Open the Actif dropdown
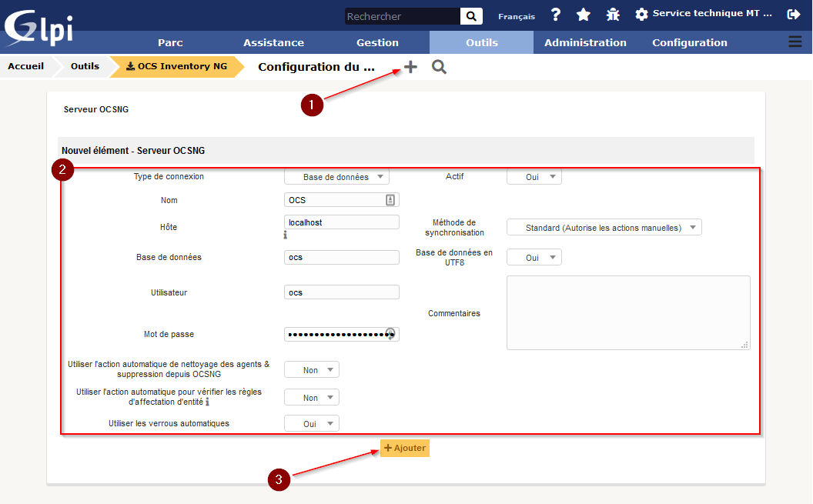 pos(534,177)
